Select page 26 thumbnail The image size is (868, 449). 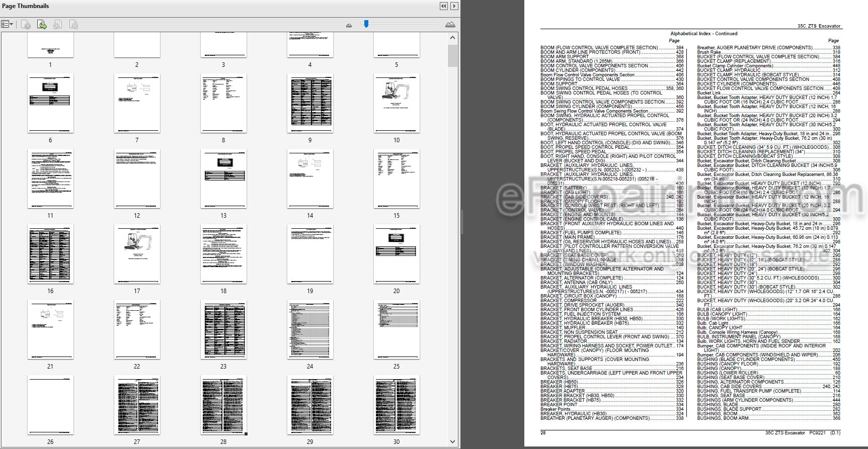(x=50, y=405)
